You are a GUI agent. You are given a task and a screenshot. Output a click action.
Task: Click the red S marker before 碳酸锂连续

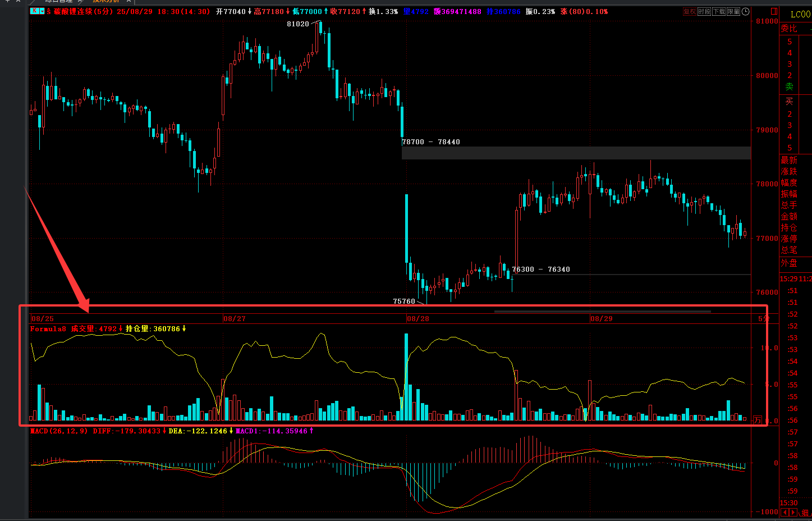pyautogui.click(x=49, y=11)
